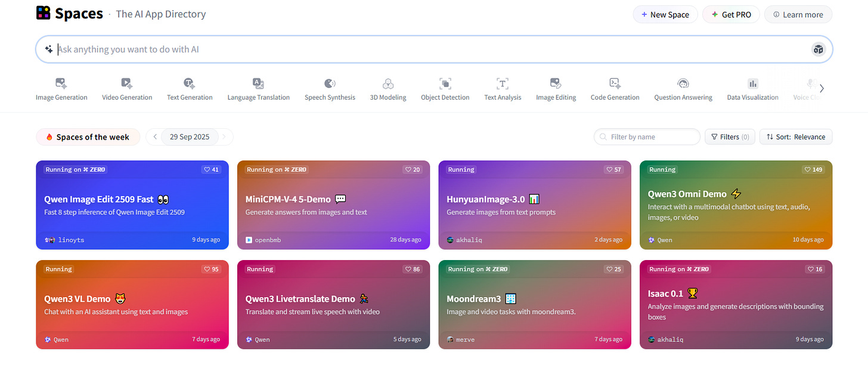Open the Qwen Image Edit 2509 Fast card
This screenshot has height=365, width=868.
coord(132,205)
